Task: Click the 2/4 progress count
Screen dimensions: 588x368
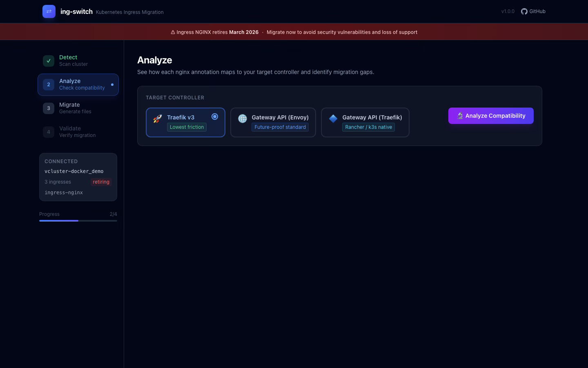Action: point(114,214)
